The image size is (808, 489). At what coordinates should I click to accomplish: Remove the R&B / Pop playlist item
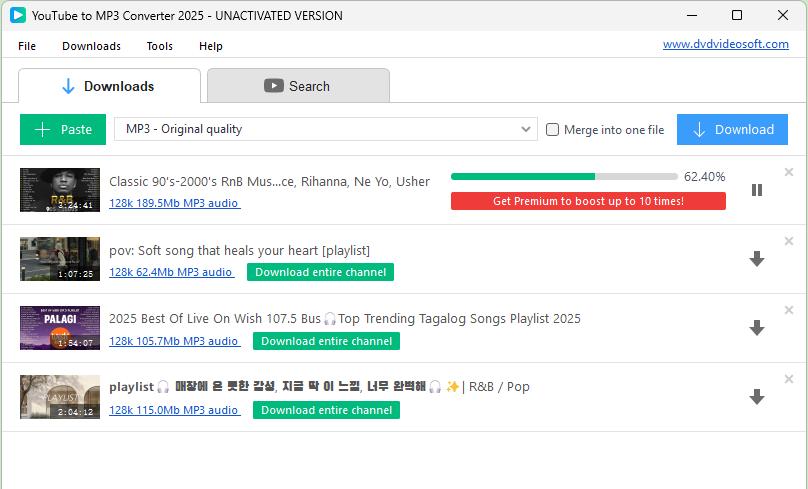click(788, 379)
